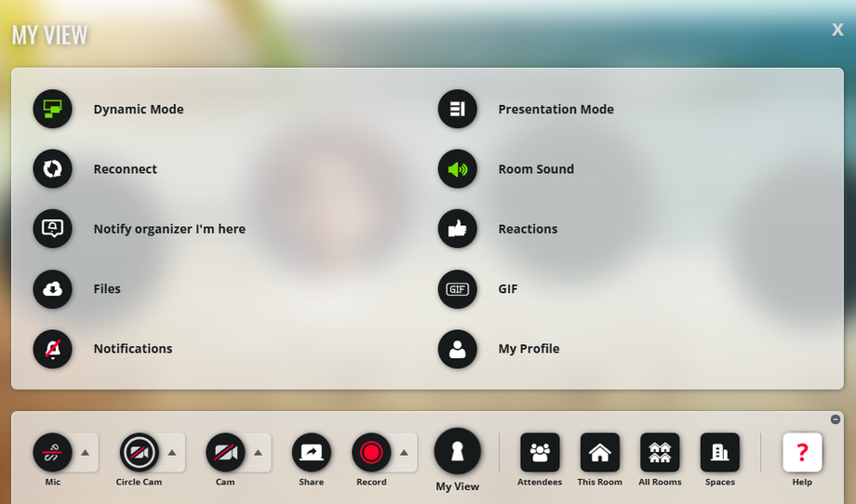Viewport: 856px width, 504px height.
Task: Switch to Presentation Mode
Action: click(x=458, y=109)
